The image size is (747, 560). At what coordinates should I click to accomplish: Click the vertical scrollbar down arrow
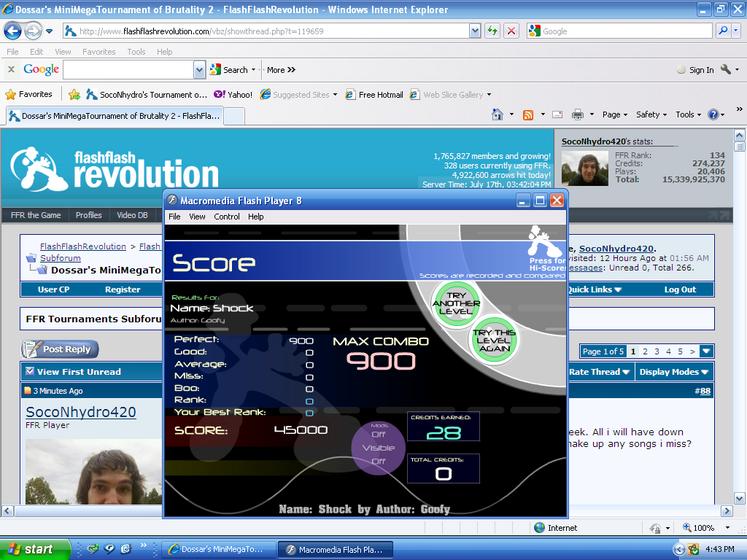[739, 499]
